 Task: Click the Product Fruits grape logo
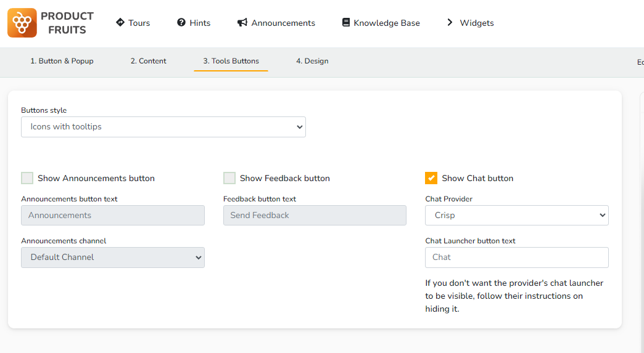click(x=22, y=23)
